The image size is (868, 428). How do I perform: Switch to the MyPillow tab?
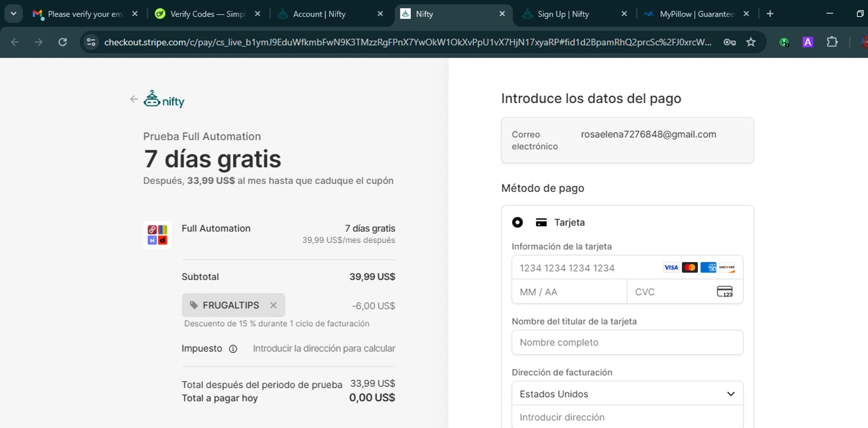(696, 14)
